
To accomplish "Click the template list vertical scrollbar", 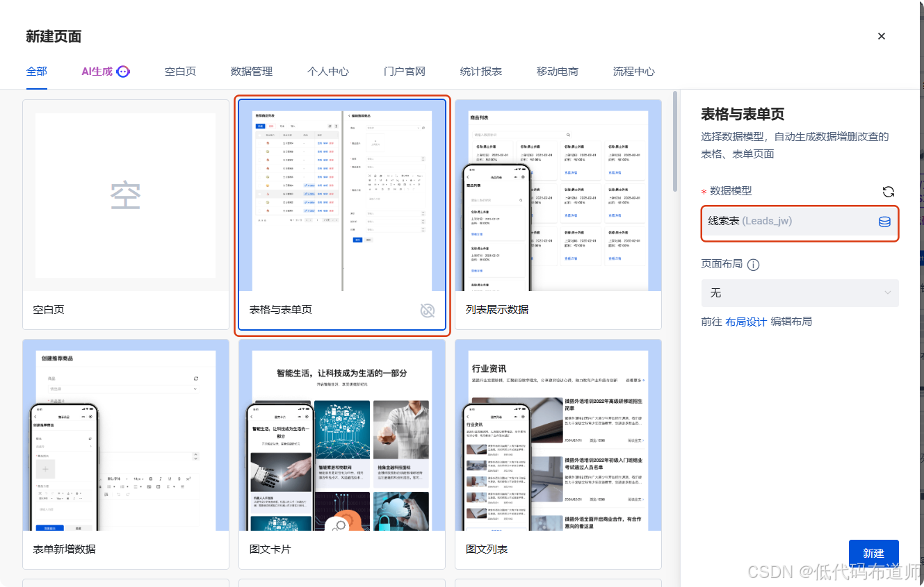I will click(674, 142).
